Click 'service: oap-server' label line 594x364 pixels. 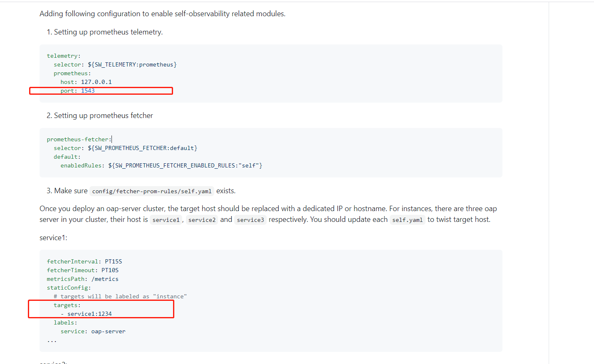click(93, 331)
